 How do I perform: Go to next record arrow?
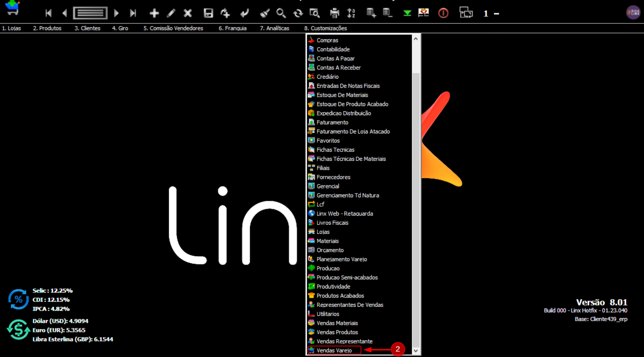click(116, 13)
